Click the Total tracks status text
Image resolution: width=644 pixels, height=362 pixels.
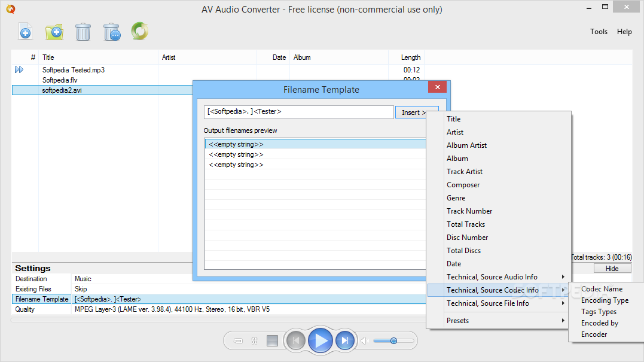(602, 257)
